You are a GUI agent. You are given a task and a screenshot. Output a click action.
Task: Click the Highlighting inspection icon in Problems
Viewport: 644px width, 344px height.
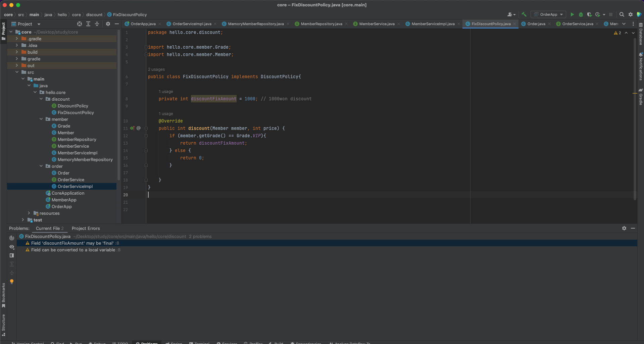click(12, 238)
